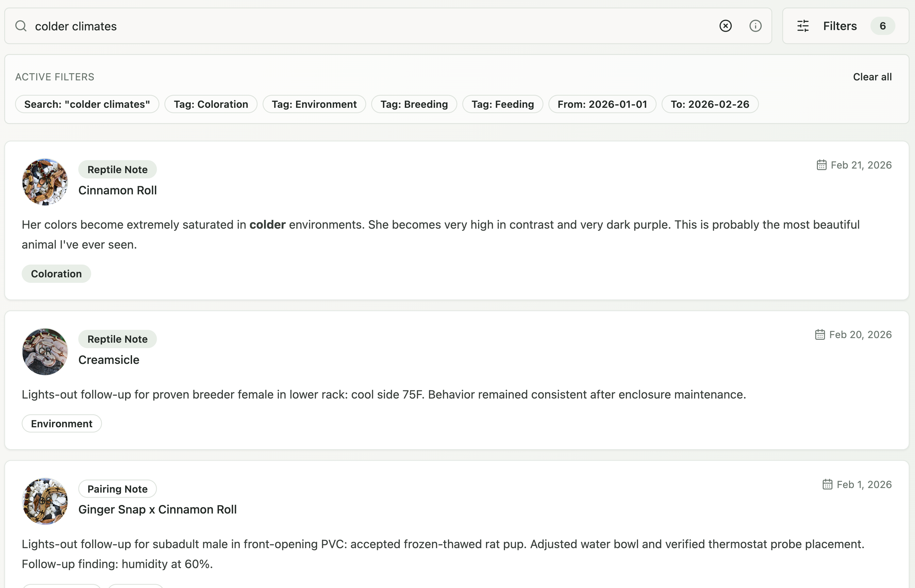This screenshot has width=915, height=588.
Task: Open the Ginger Snap x Cinnamon Roll note
Action: 158,509
